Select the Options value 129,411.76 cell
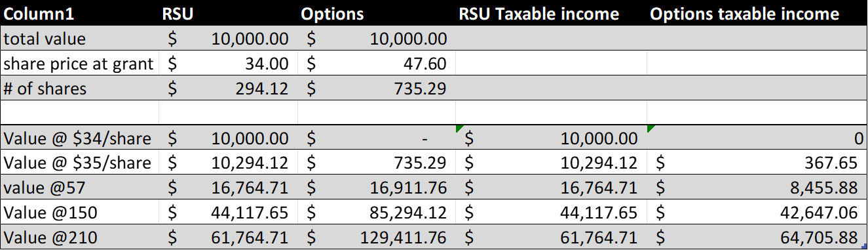The height and width of the screenshot is (250, 868). (377, 237)
